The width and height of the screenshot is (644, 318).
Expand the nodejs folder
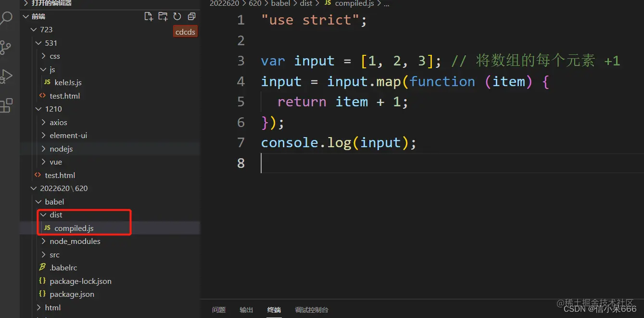[x=61, y=149]
